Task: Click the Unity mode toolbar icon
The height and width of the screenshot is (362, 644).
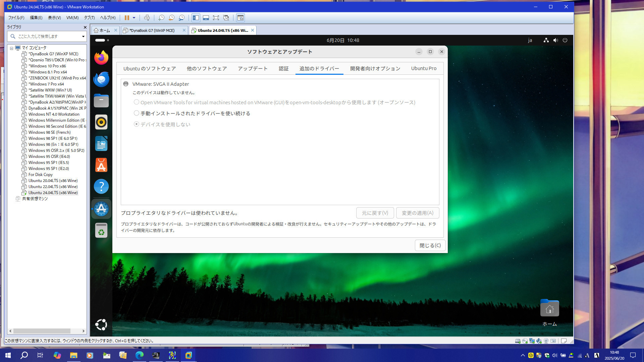Action: pos(226,18)
